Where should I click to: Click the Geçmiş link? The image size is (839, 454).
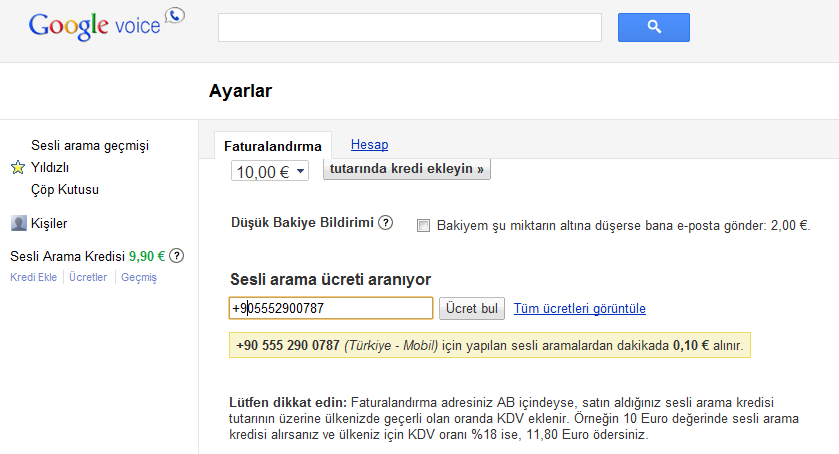(139, 277)
